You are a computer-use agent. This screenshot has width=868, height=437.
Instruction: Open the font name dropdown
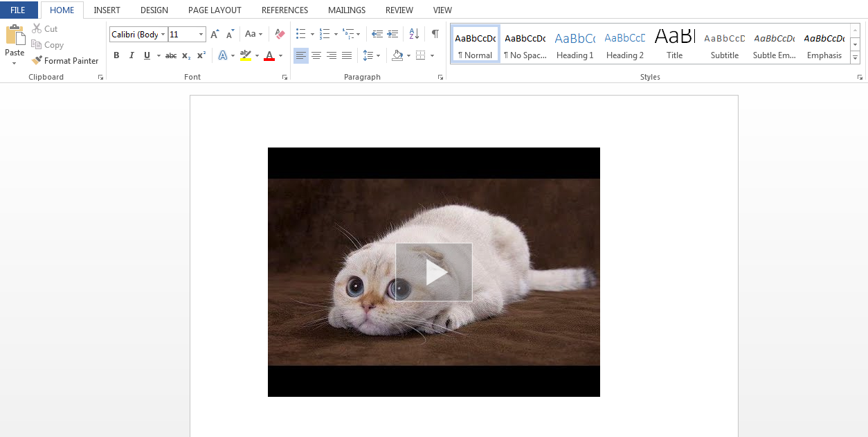tap(163, 35)
